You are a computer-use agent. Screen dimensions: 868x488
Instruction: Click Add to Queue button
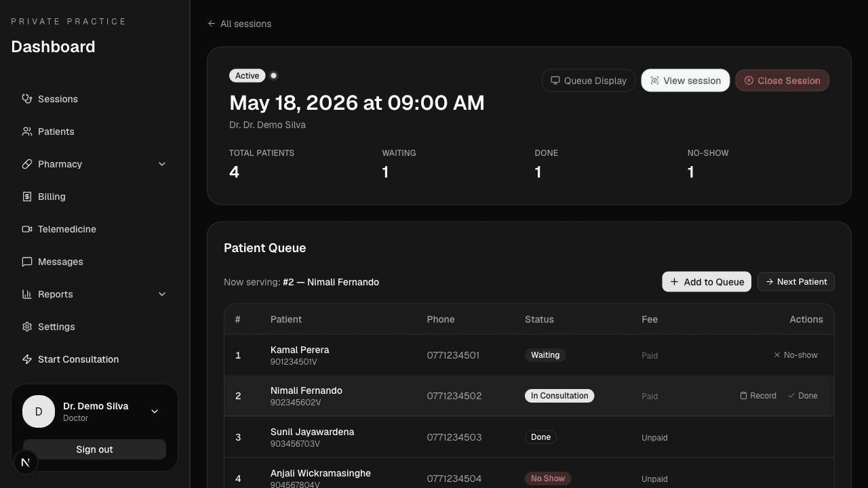click(707, 282)
